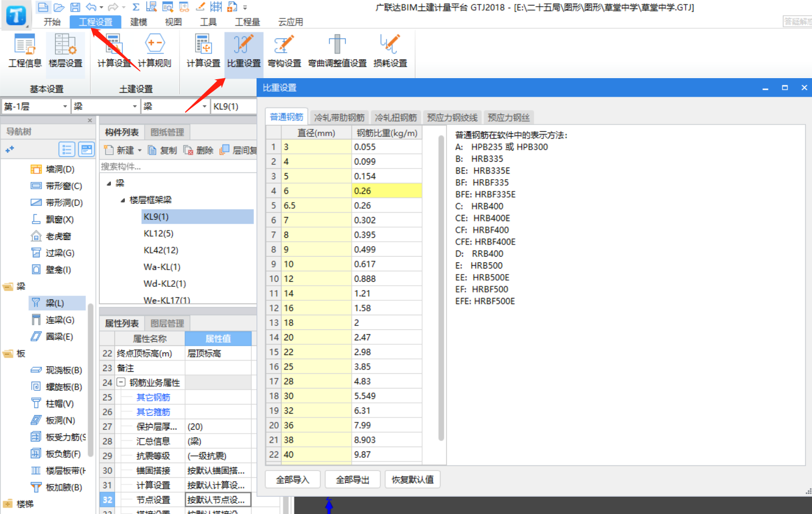Image resolution: width=812 pixels, height=514 pixels.
Task: Switch to the 建模 ribbon tab
Action: tap(139, 22)
